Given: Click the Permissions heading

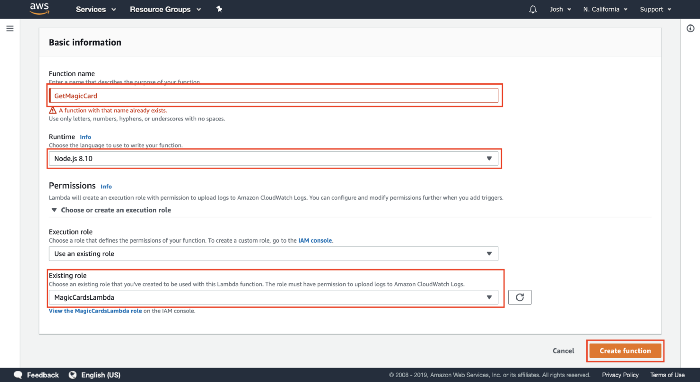Looking at the screenshot, I should pos(72,186).
